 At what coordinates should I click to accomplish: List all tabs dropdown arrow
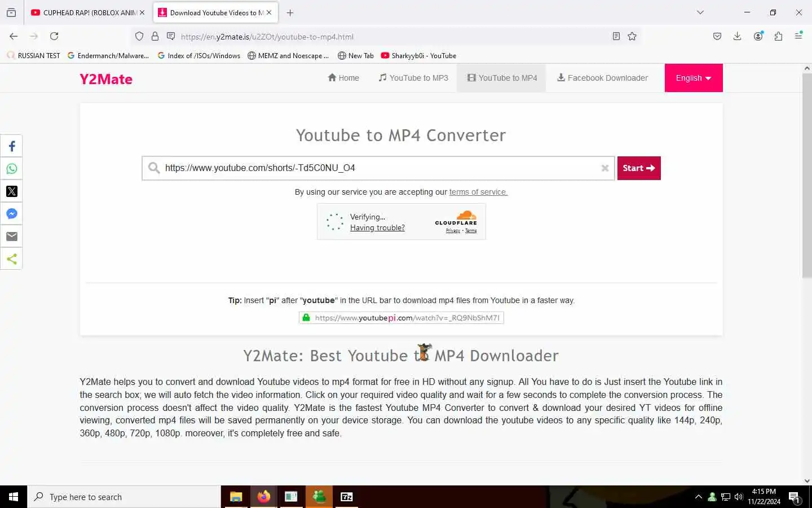click(x=700, y=12)
